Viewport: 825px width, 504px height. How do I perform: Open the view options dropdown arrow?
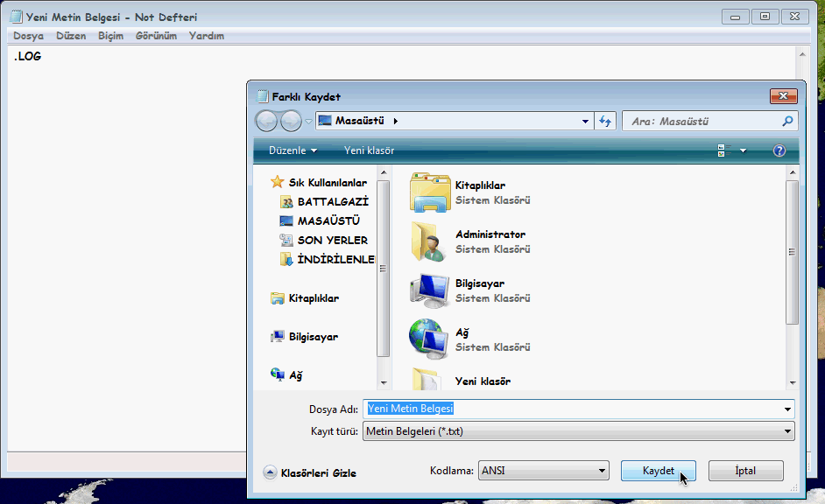point(743,150)
